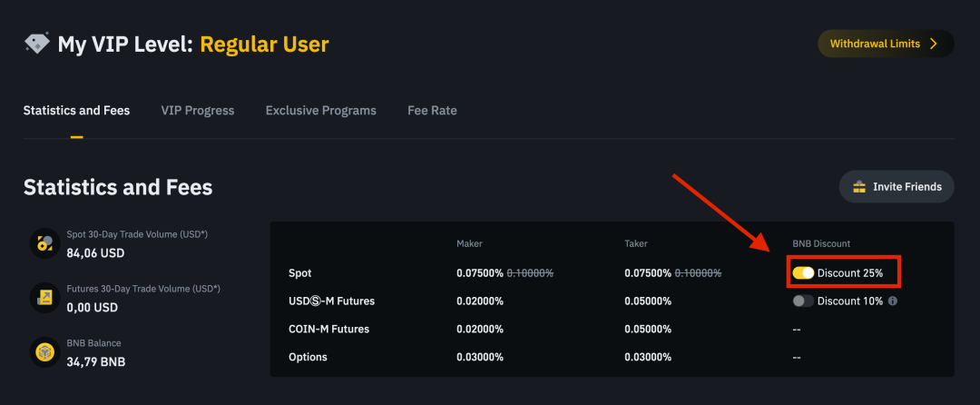Click the Invite Friends button
Image resolution: width=980 pixels, height=405 pixels.
point(897,186)
